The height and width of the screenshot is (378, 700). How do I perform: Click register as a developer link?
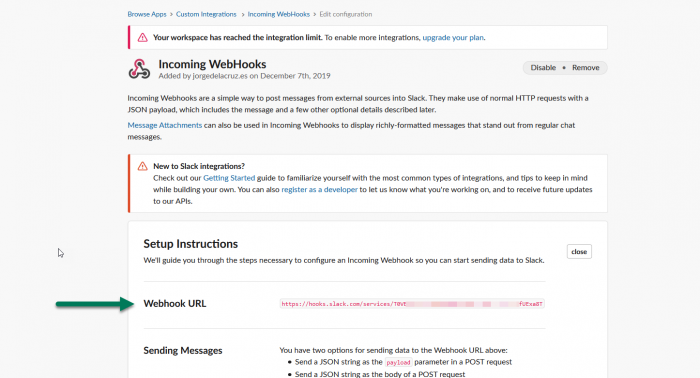coord(319,189)
